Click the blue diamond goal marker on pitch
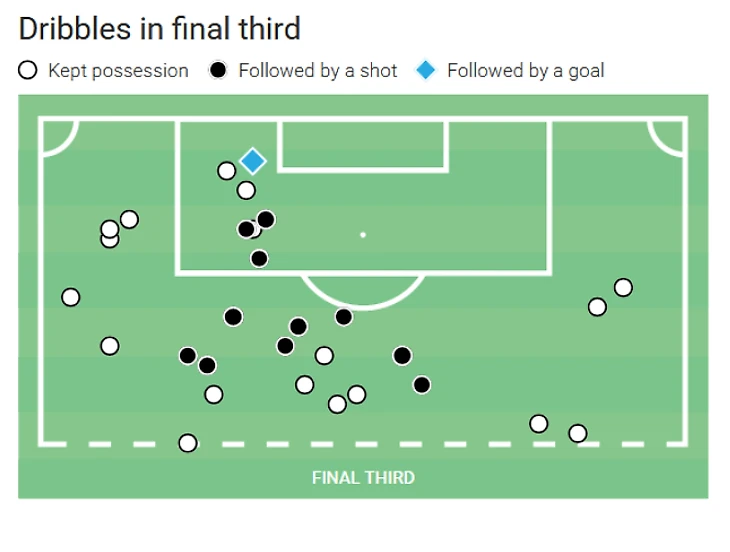730x552 pixels. tap(253, 160)
